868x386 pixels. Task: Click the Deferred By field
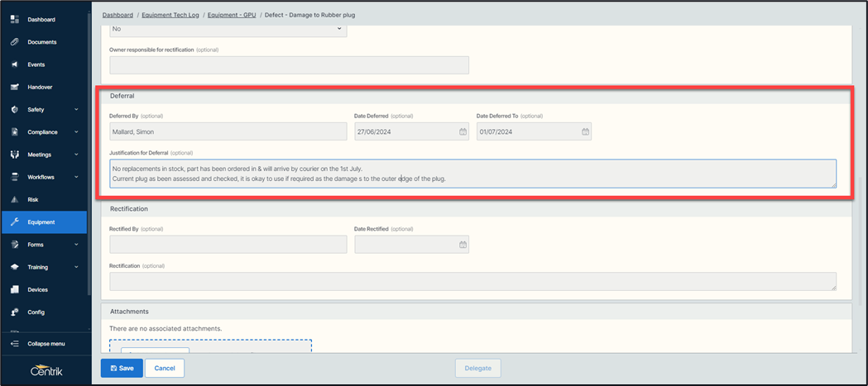tap(228, 131)
